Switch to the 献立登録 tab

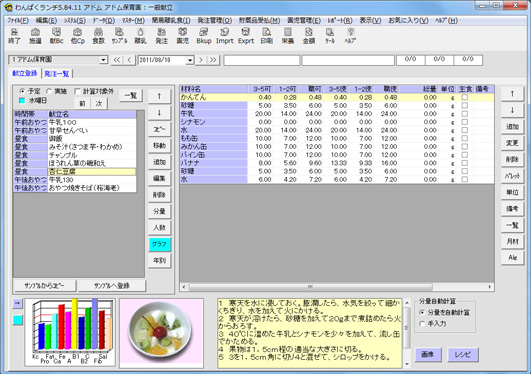coord(25,73)
